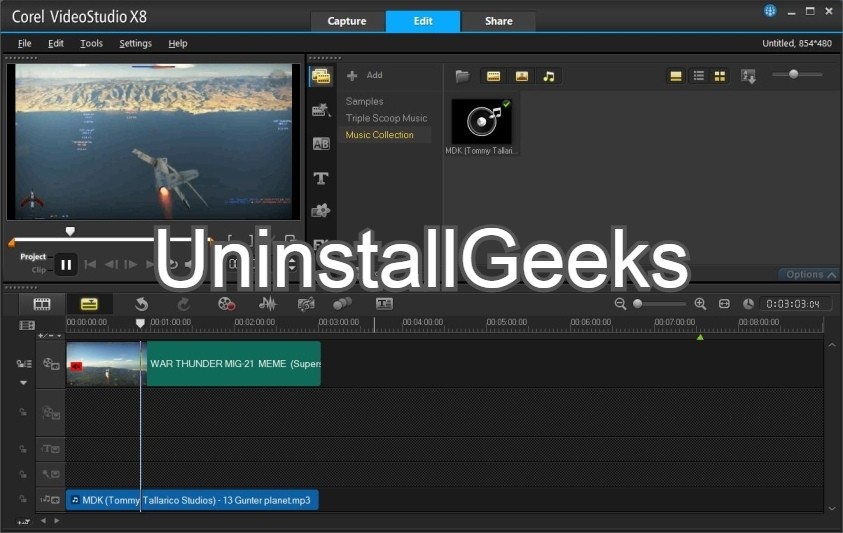Switch to the Capture tab

pos(347,21)
